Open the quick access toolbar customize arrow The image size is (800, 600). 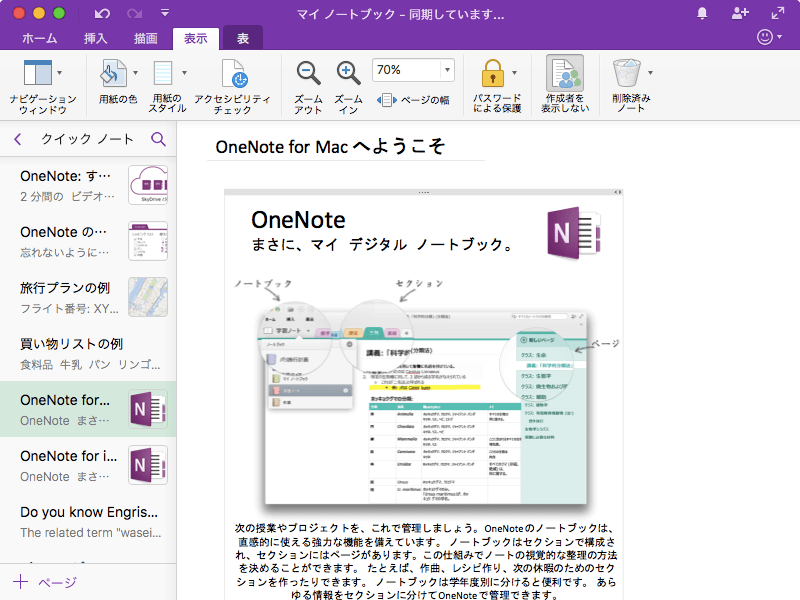click(x=165, y=13)
